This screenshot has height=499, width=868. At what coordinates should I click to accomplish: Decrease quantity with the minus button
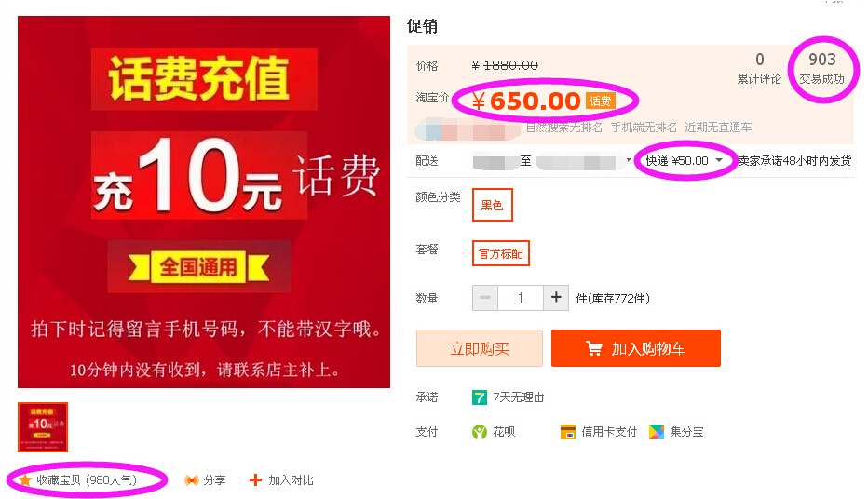point(485,298)
